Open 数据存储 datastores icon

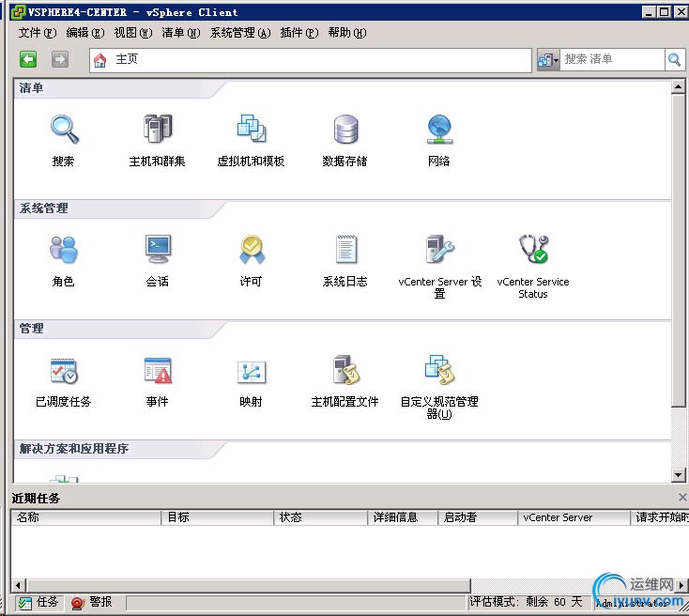pyautogui.click(x=345, y=130)
